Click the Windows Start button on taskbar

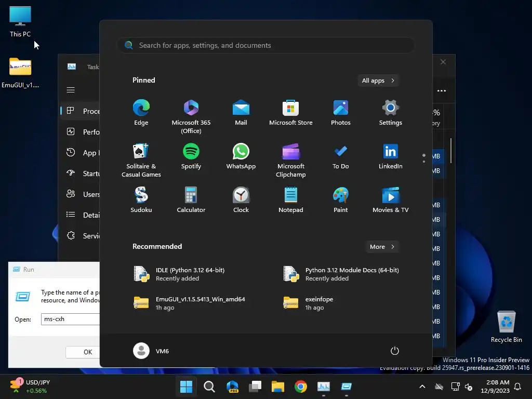(186, 387)
